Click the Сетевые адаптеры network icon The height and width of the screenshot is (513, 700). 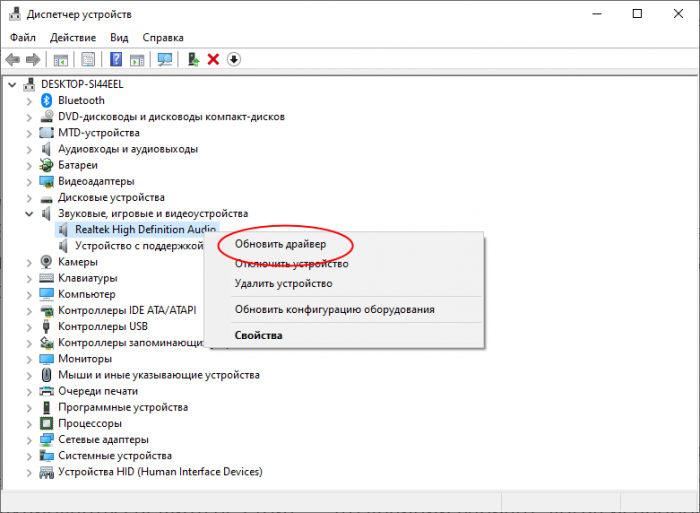coord(46,440)
